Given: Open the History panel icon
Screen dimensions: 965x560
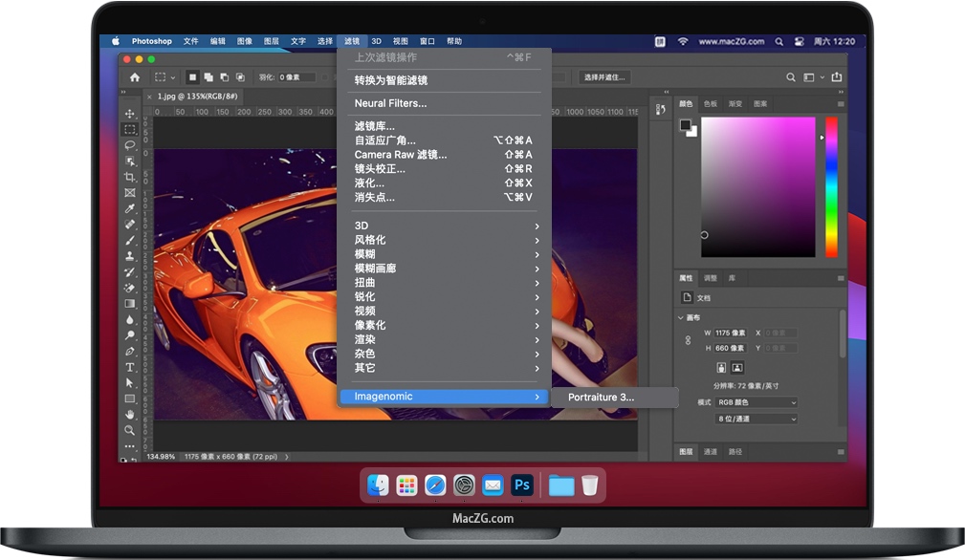Looking at the screenshot, I should [660, 110].
